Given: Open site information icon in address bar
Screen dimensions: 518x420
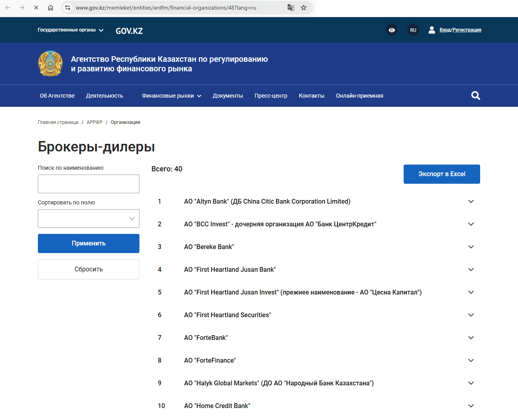Looking at the screenshot, I should pos(68,8).
